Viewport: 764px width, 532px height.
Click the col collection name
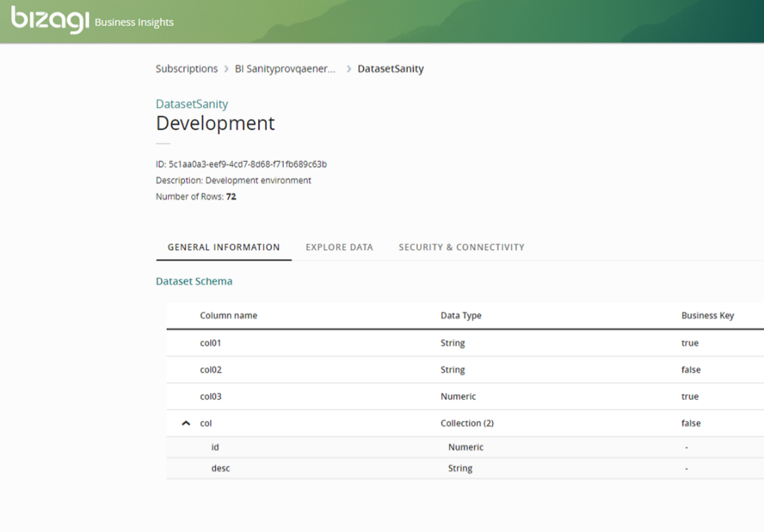205,423
